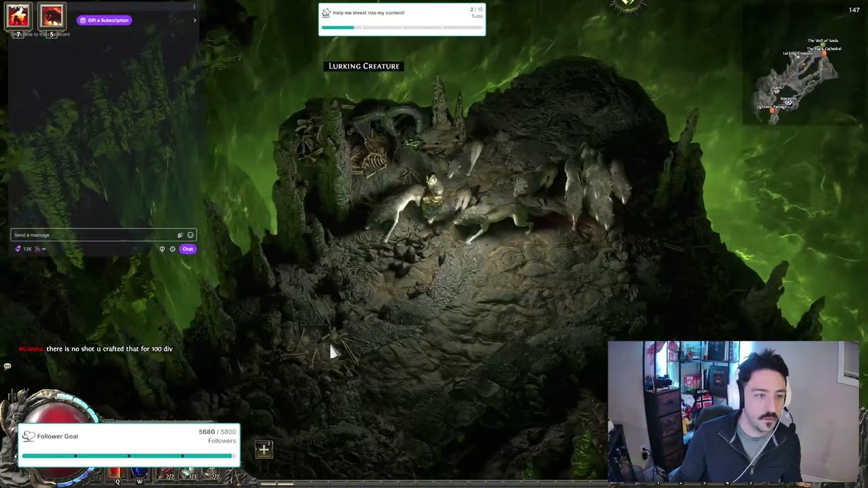Click the celebration cheer icon in message box
This screenshot has height=488, width=868.
tap(180, 235)
